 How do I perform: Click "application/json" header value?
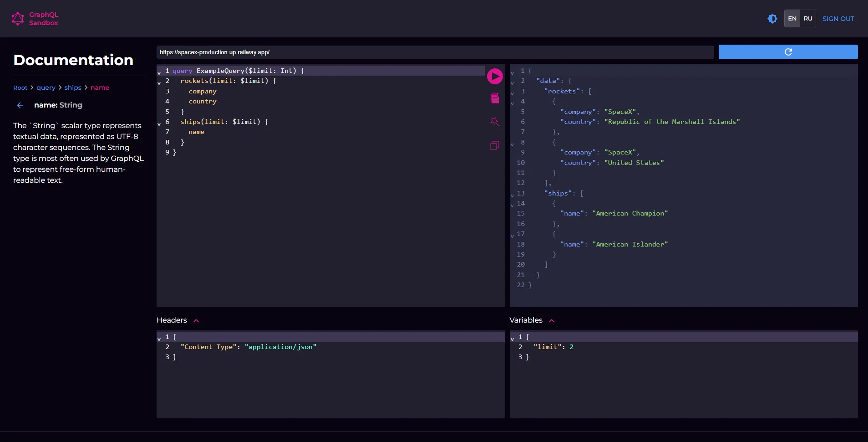[280, 347]
